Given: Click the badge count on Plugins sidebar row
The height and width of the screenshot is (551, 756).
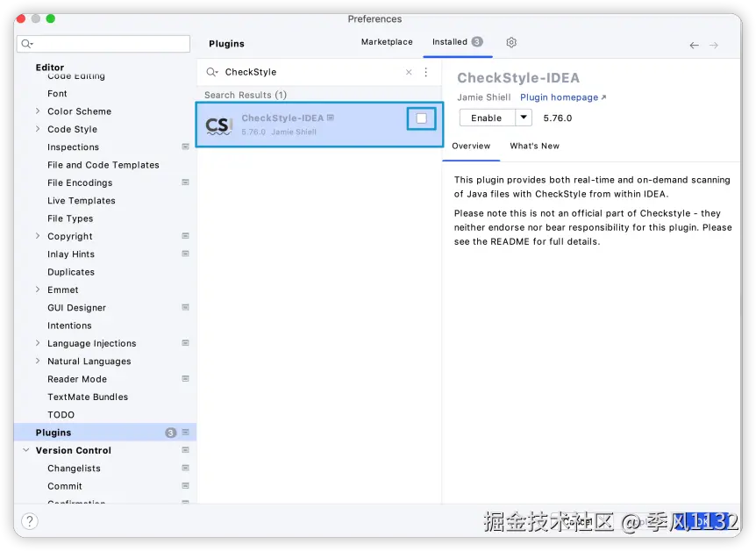Looking at the screenshot, I should point(170,433).
